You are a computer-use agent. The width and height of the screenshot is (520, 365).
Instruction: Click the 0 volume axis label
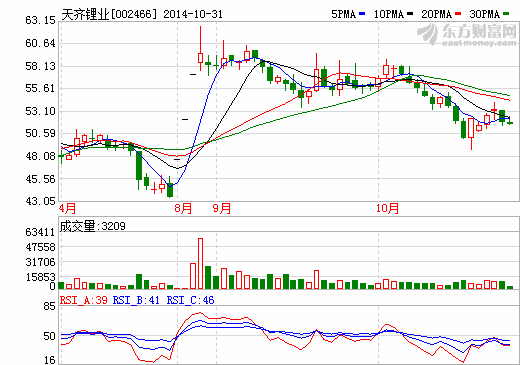point(52,286)
